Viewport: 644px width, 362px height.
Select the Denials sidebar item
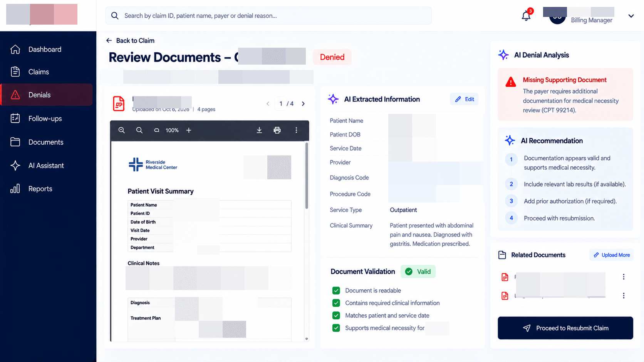(x=46, y=95)
